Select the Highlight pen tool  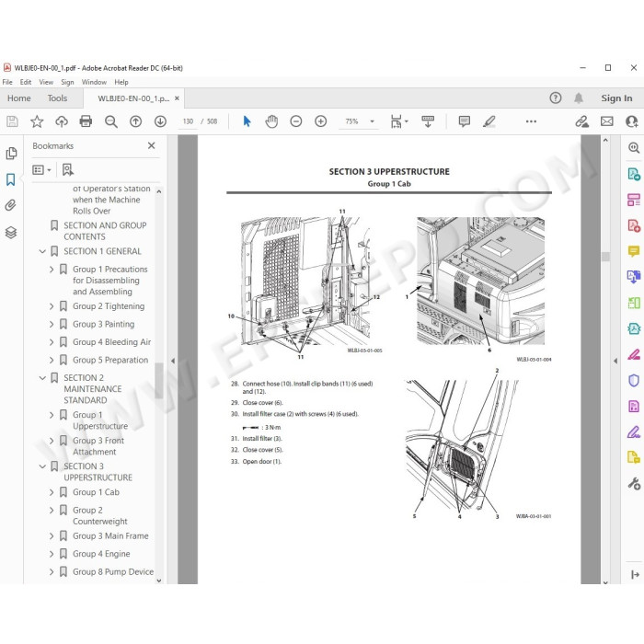(x=489, y=121)
